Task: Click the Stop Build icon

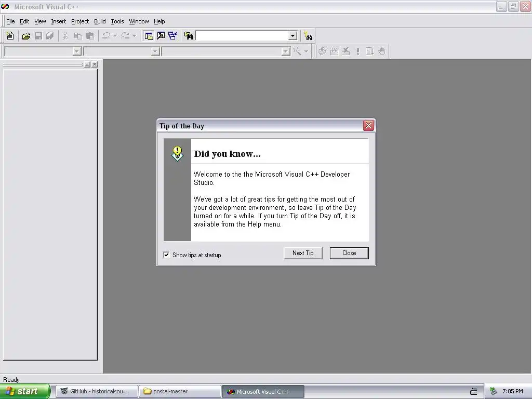Action: click(x=345, y=51)
